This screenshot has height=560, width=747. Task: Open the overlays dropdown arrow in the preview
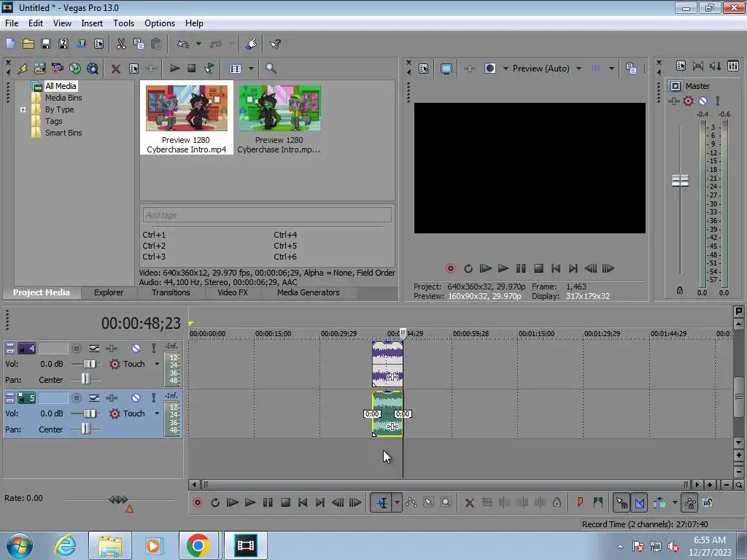[611, 69]
